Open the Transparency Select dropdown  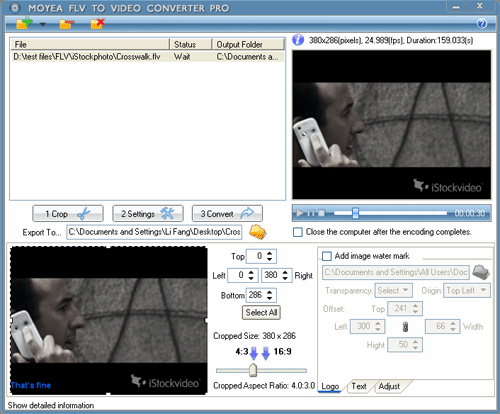393,290
